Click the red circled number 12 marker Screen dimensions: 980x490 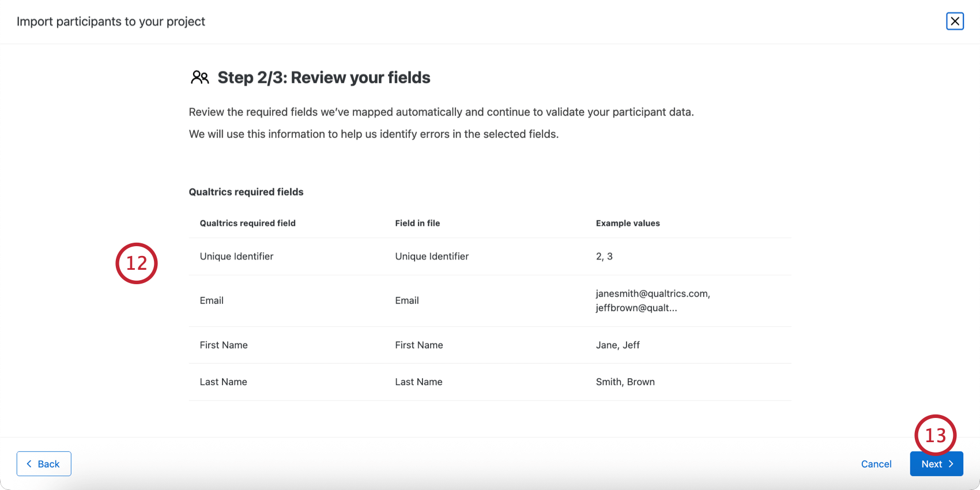137,263
